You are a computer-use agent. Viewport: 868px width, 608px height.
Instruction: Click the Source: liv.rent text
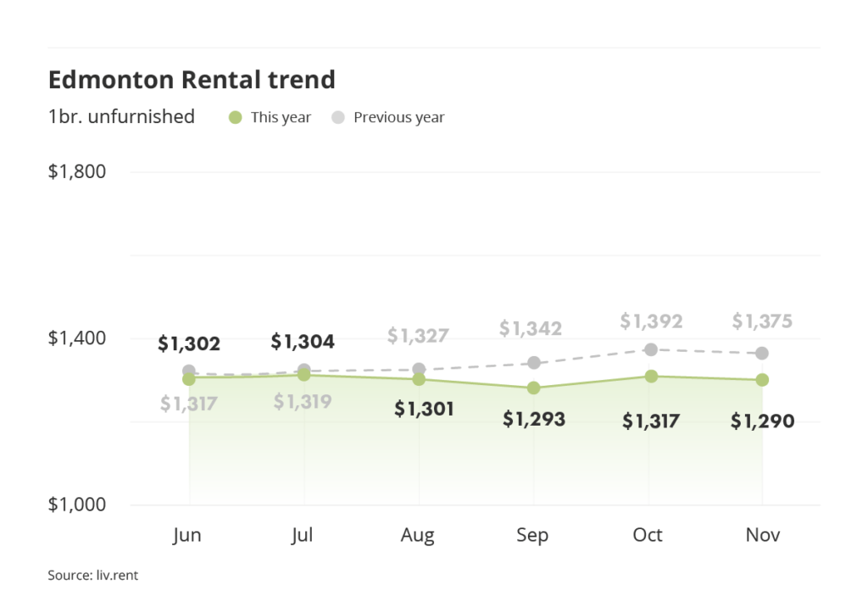point(92,576)
